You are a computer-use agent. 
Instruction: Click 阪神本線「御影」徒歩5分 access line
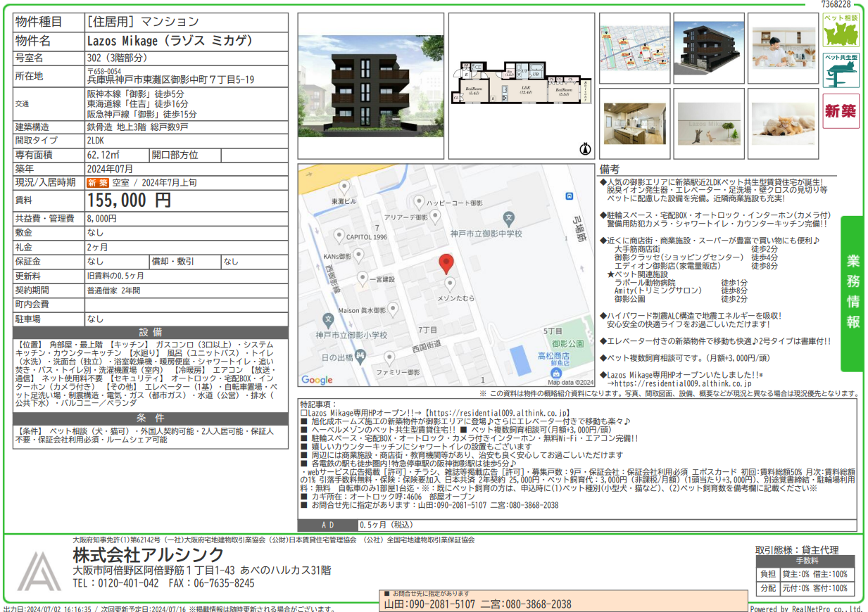click(136, 93)
